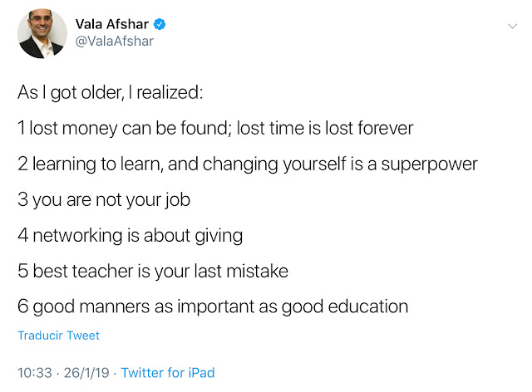This screenshot has height=392, width=532.
Task: Open the tweet options chevron menu
Action: point(512,27)
